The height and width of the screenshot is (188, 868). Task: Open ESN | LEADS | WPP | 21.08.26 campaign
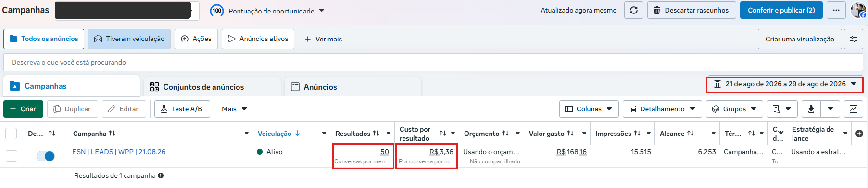[x=119, y=152]
